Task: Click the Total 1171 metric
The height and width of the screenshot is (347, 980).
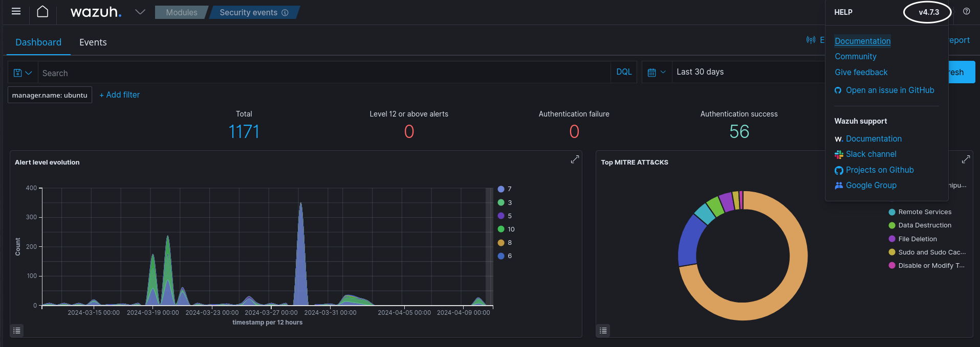Action: tap(244, 132)
